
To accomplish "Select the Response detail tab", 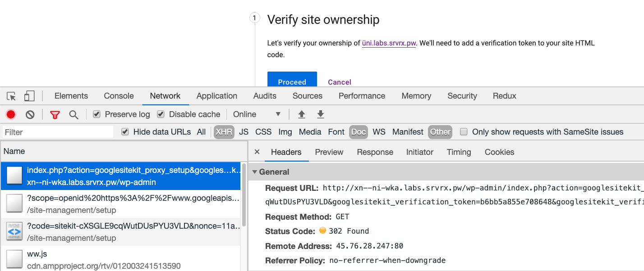I will pyautogui.click(x=375, y=152).
